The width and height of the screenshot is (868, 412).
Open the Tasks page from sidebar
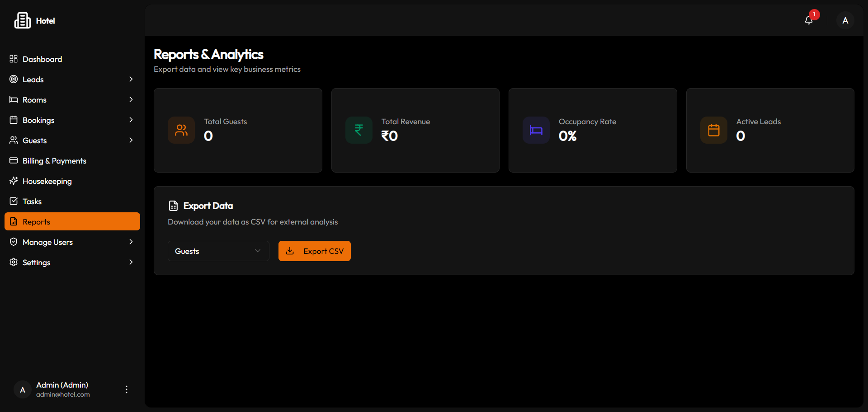point(32,201)
